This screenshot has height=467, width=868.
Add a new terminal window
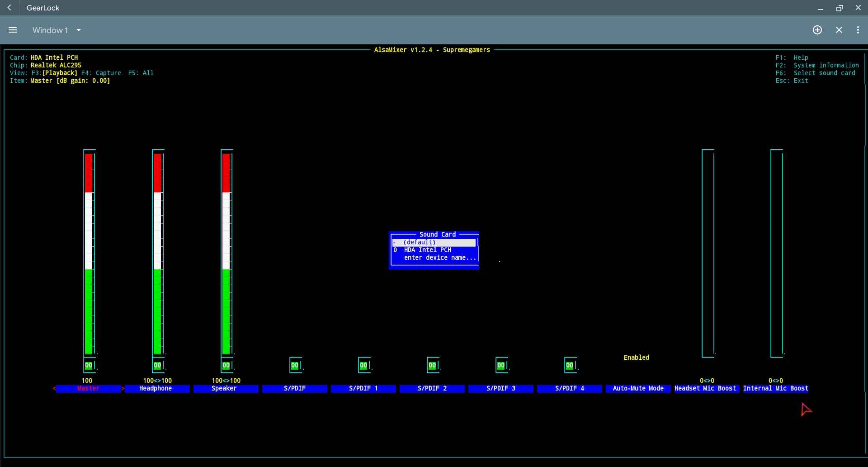click(817, 30)
